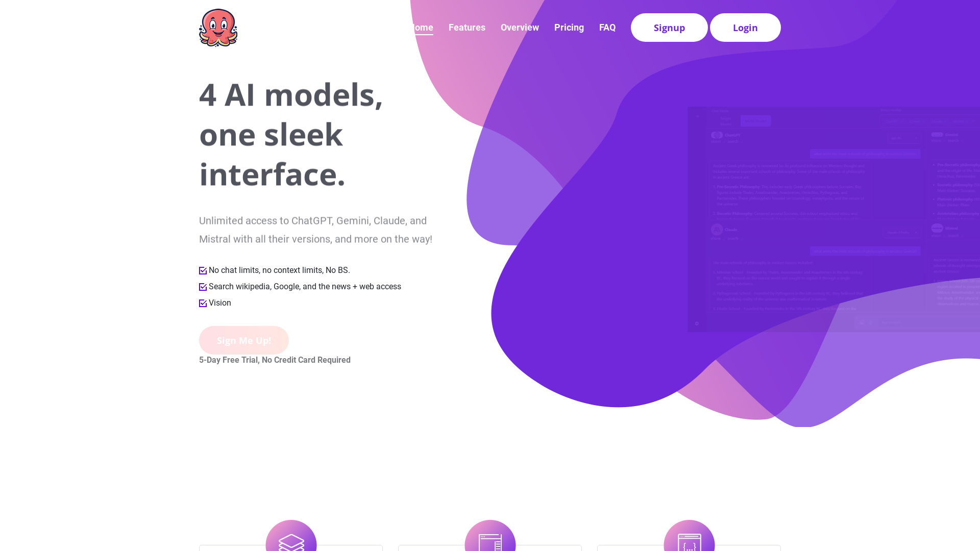Click the octopus mascot logo icon
This screenshot has height=551, width=980.
coord(219,27)
